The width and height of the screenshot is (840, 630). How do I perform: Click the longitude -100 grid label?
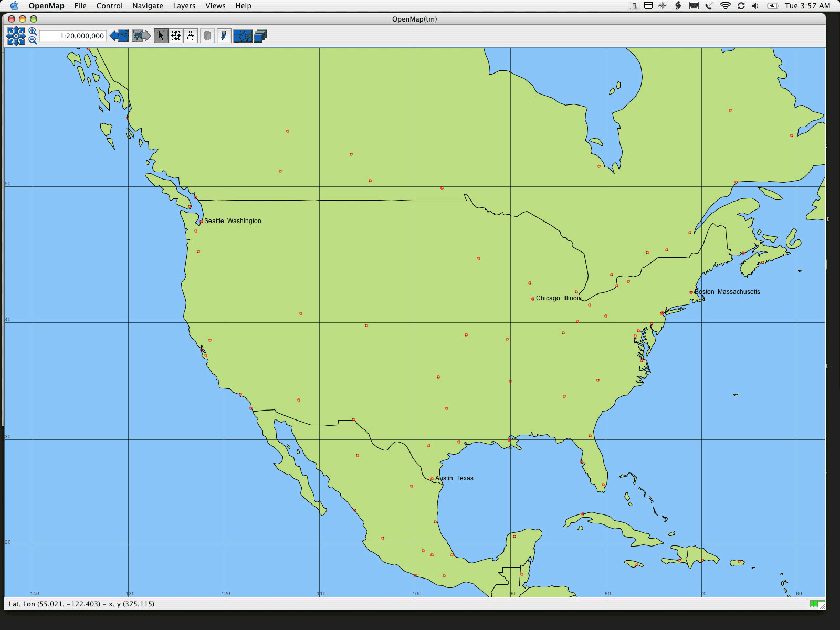click(x=416, y=594)
